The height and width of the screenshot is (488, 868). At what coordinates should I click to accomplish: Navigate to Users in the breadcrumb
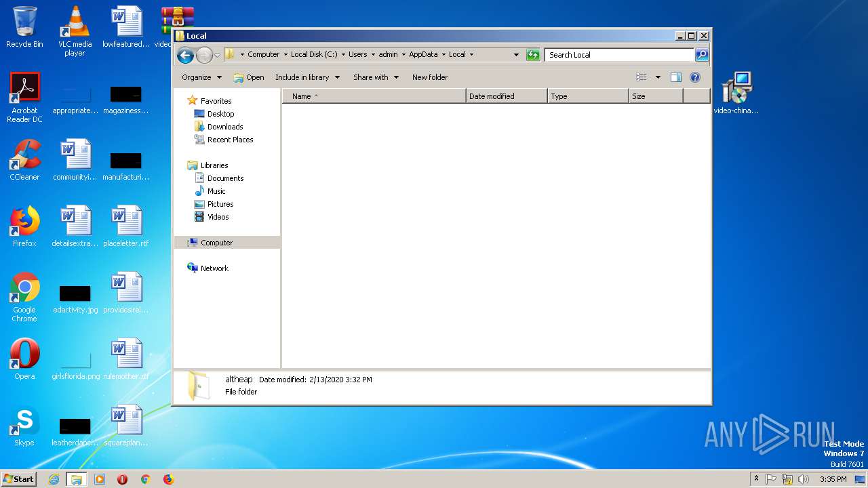pyautogui.click(x=357, y=55)
